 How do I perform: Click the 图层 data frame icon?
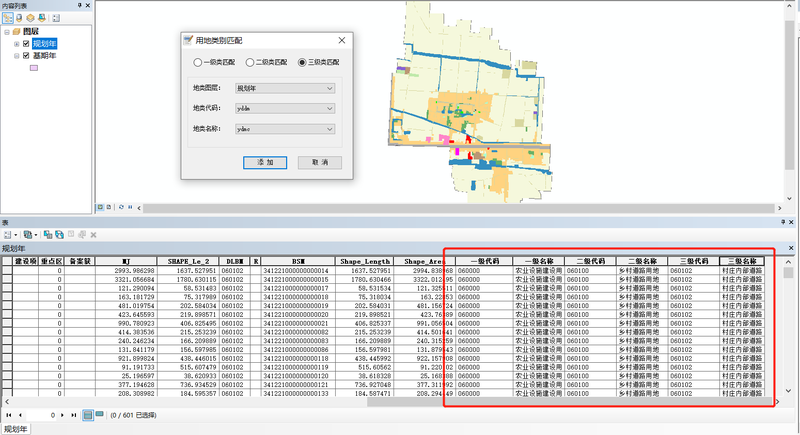point(16,32)
